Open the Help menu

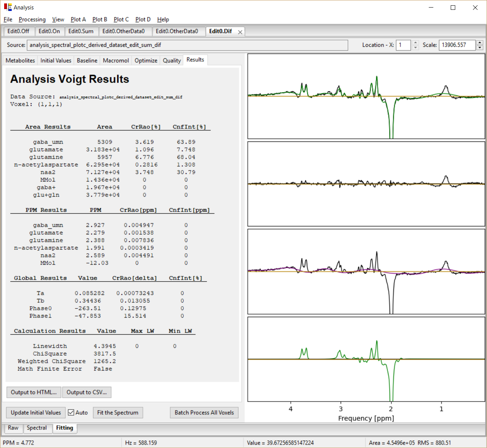point(163,19)
